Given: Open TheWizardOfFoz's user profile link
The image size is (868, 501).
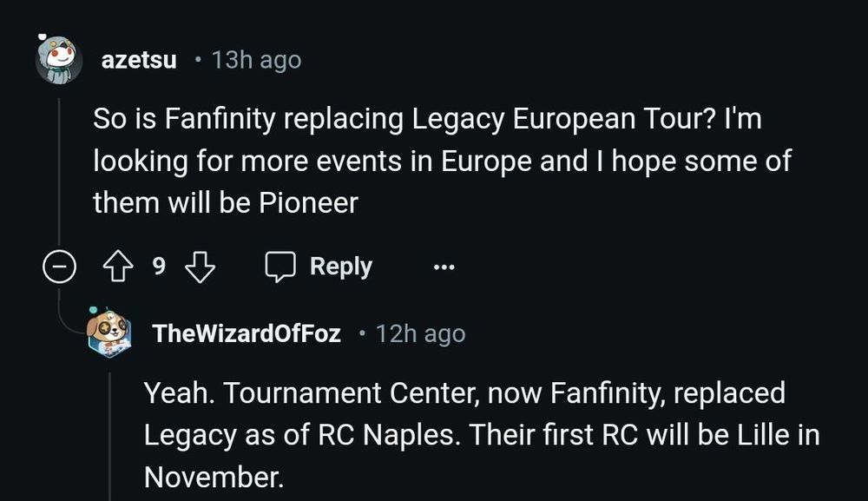Looking at the screenshot, I should (246, 333).
